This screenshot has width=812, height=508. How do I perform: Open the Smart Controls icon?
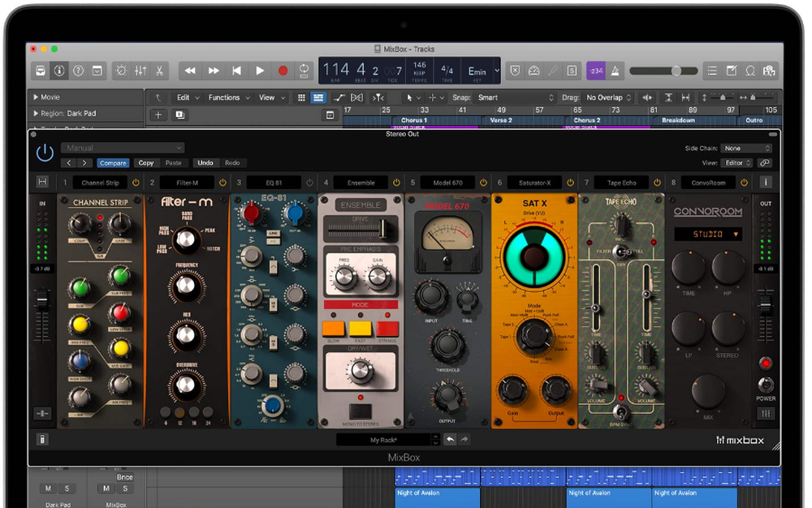(97, 71)
